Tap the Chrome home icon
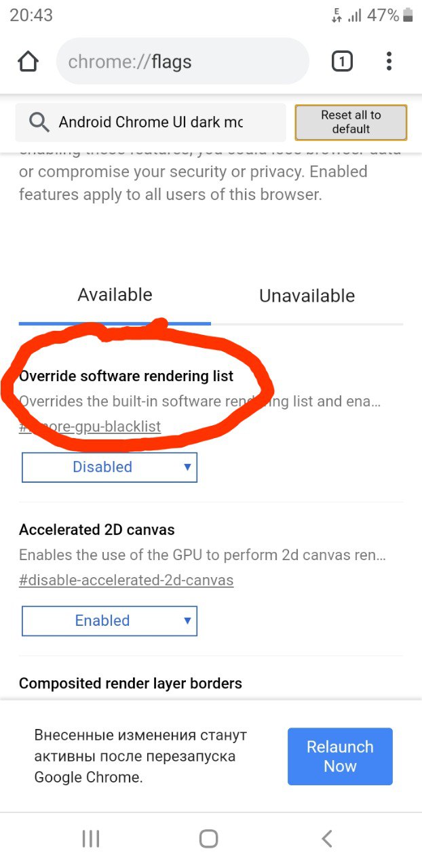The image size is (422, 868). point(28,62)
